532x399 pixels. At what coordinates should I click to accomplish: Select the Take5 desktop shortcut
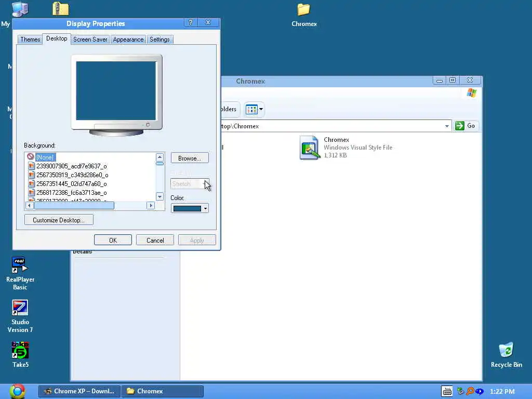pyautogui.click(x=20, y=355)
